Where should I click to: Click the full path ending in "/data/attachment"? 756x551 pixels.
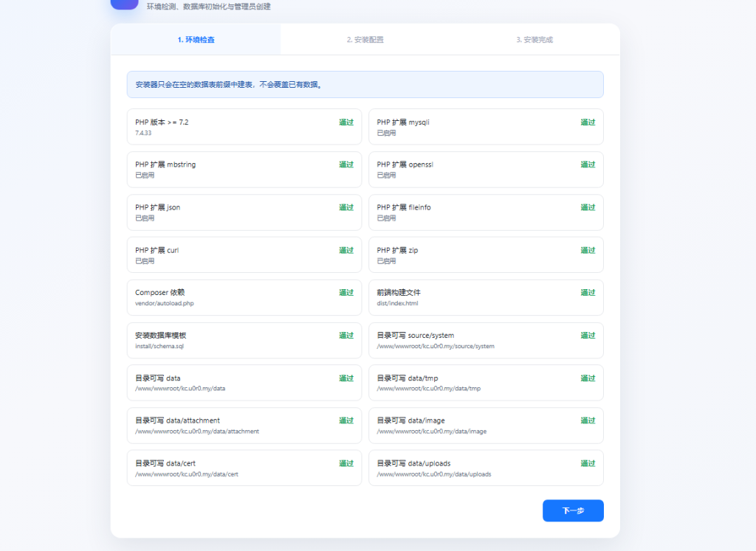(x=196, y=432)
